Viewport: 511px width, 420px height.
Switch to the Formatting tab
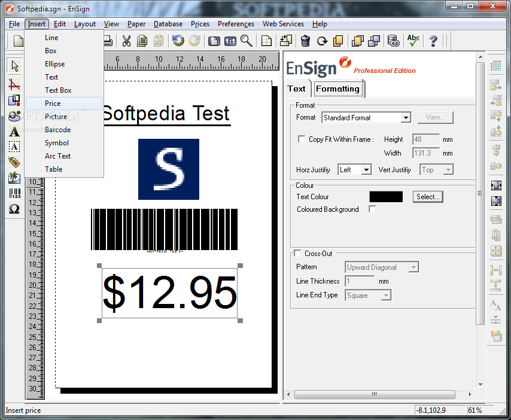coord(337,89)
